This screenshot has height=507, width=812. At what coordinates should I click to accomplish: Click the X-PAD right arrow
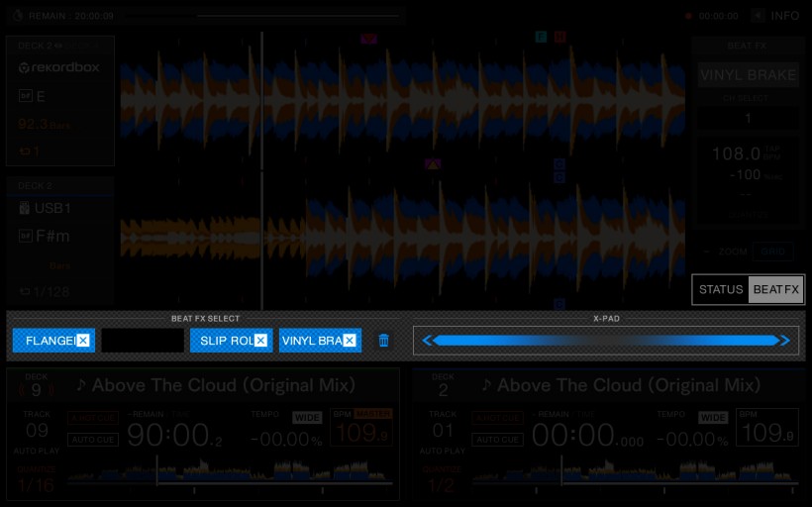[784, 341]
